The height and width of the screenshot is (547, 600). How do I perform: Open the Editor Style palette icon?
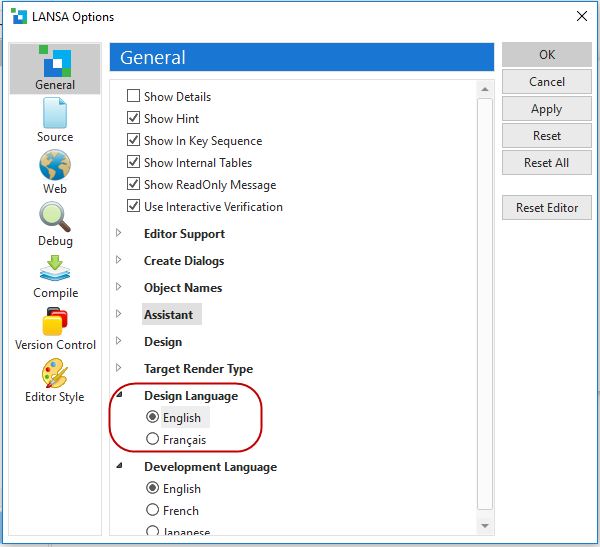pos(55,374)
